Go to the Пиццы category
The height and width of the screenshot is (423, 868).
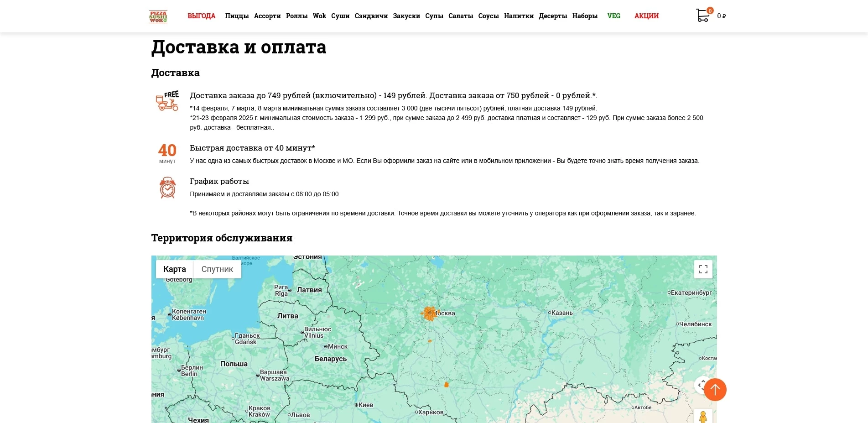click(237, 16)
